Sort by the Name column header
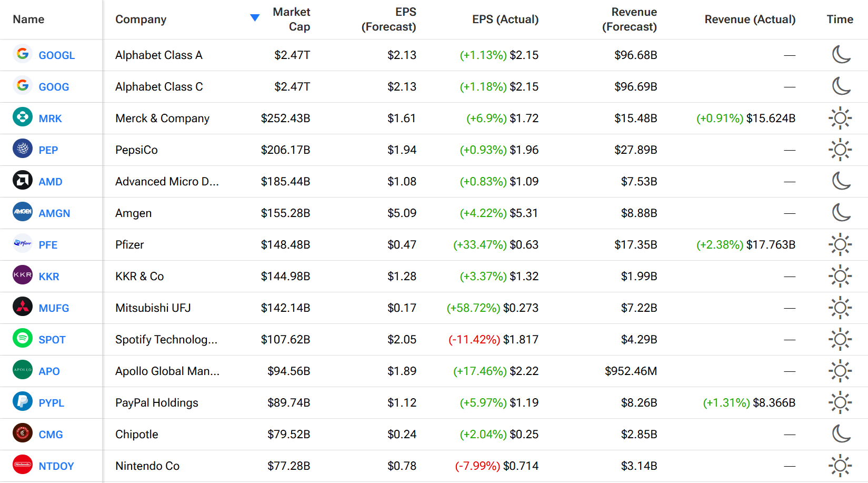Screen dimensions: 868x483 click(x=28, y=19)
